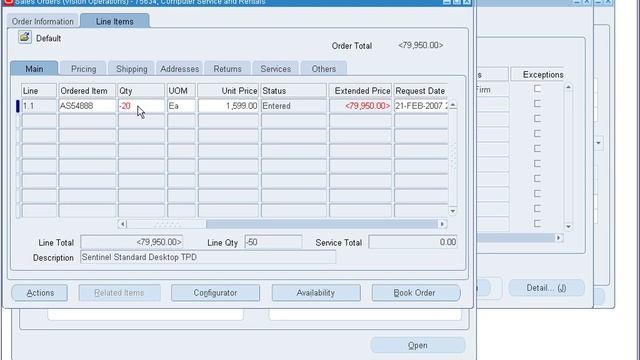Click the Ordered Item field AS54888
This screenshot has width=640, height=360.
(87, 106)
